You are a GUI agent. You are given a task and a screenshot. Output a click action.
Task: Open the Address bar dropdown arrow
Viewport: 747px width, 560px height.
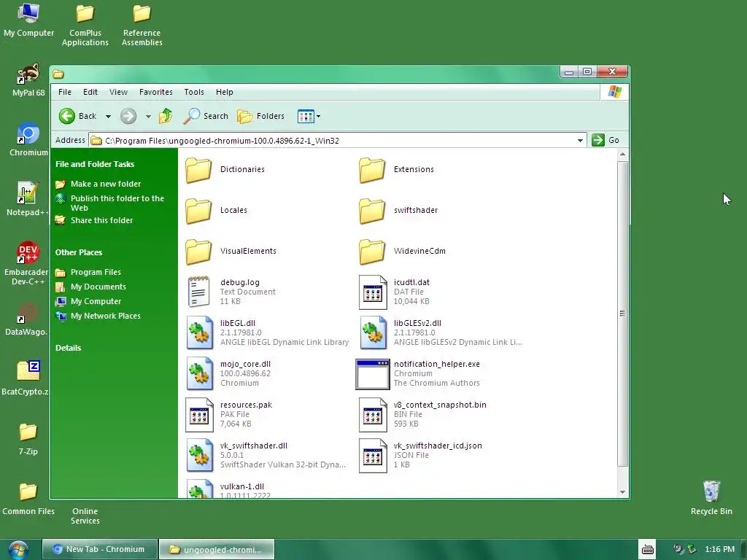580,141
